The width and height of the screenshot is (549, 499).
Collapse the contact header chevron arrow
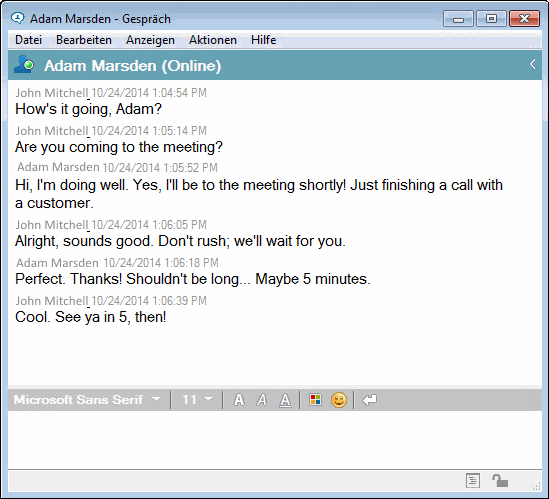pyautogui.click(x=533, y=64)
